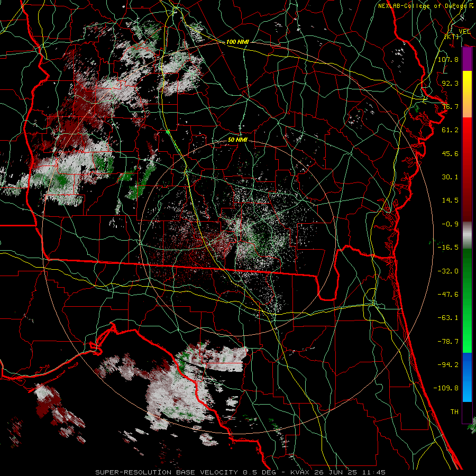The width and height of the screenshot is (476, 476).
Task: Select the -78.7 legend value
Action: tap(448, 342)
